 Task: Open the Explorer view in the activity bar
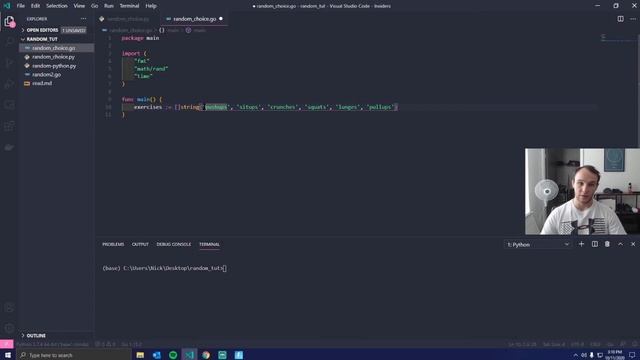(9, 21)
